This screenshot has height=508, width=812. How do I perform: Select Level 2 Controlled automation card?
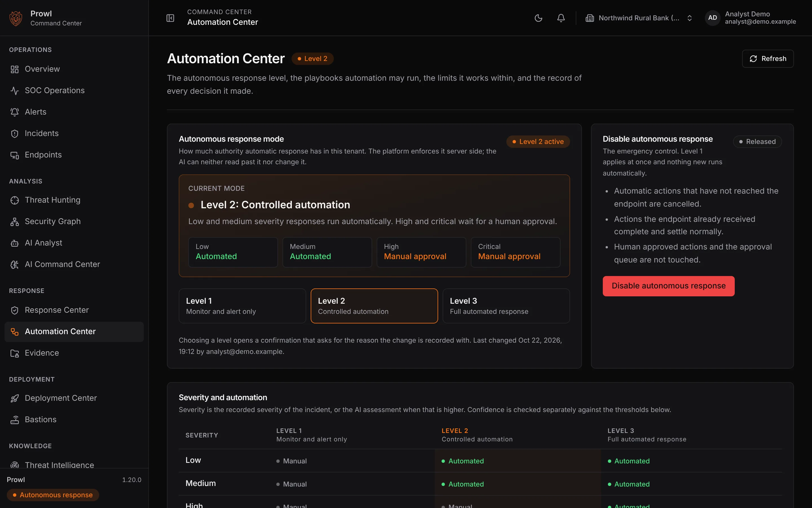coord(374,306)
